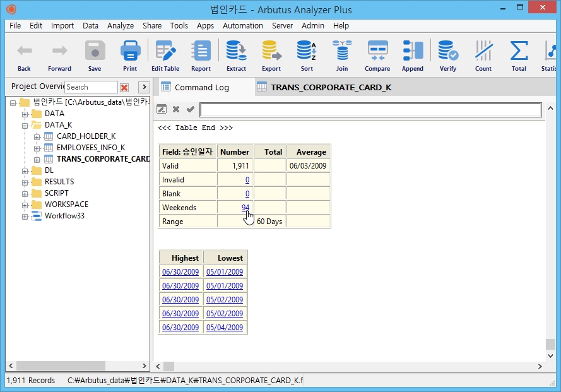
Task: Click the Arbutus app icon in title bar
Action: pyautogui.click(x=11, y=9)
